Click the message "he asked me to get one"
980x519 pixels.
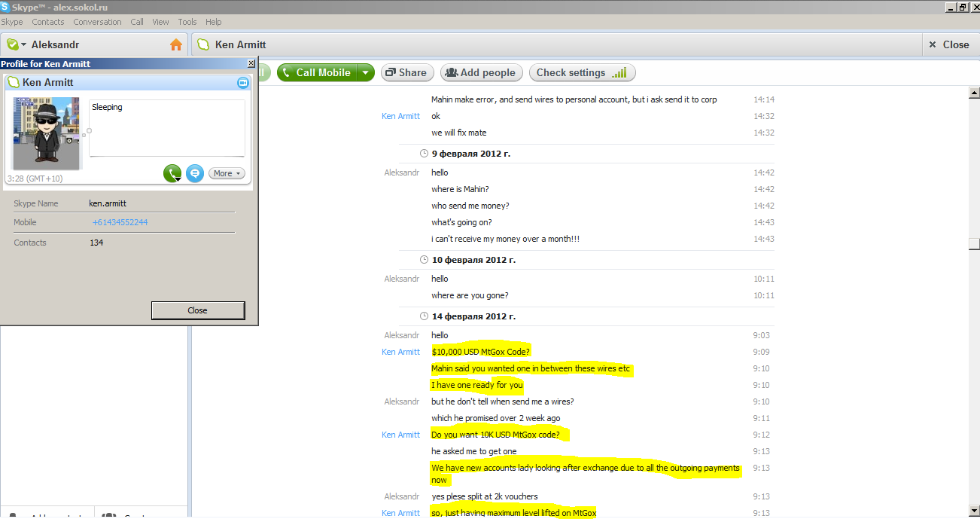click(x=474, y=451)
